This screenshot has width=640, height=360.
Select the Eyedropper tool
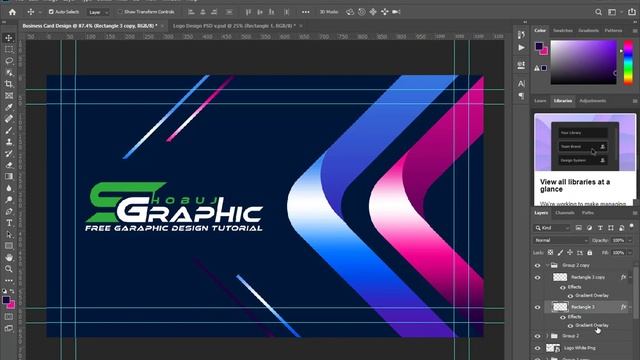click(9, 107)
